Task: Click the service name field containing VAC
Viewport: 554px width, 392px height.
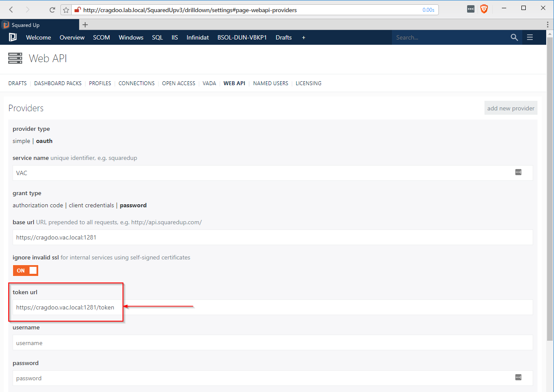Action: (x=273, y=173)
